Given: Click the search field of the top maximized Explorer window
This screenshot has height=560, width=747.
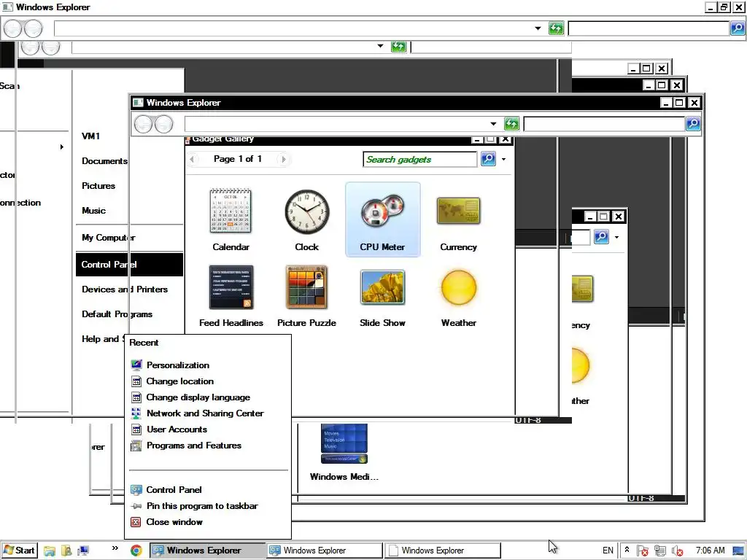Looking at the screenshot, I should coord(649,28).
